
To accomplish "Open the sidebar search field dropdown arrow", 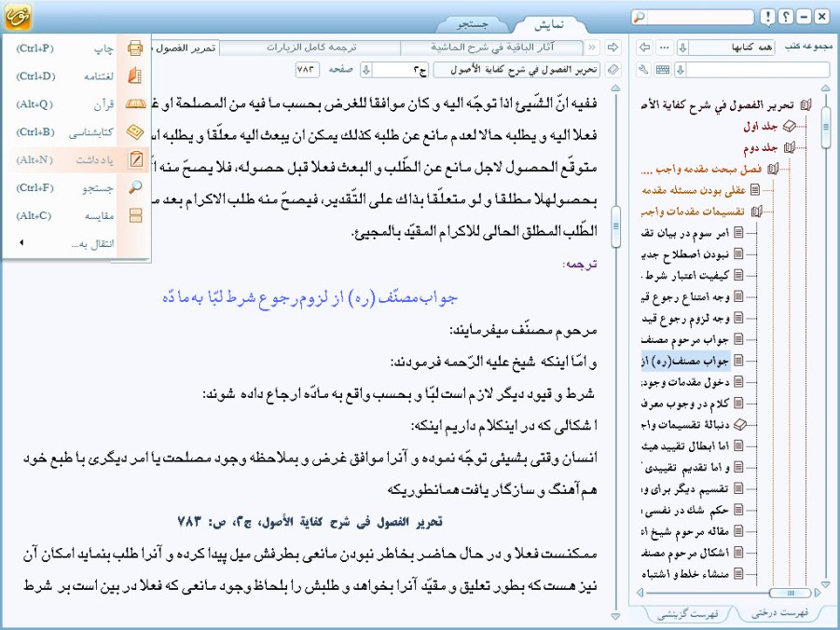I will pyautogui.click(x=681, y=70).
